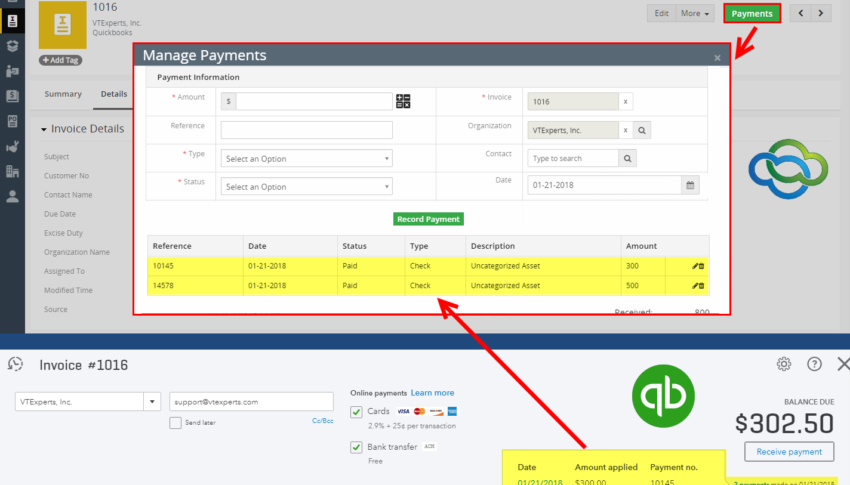Switch to the Details tab
This screenshot has height=485, width=850.
[x=114, y=94]
